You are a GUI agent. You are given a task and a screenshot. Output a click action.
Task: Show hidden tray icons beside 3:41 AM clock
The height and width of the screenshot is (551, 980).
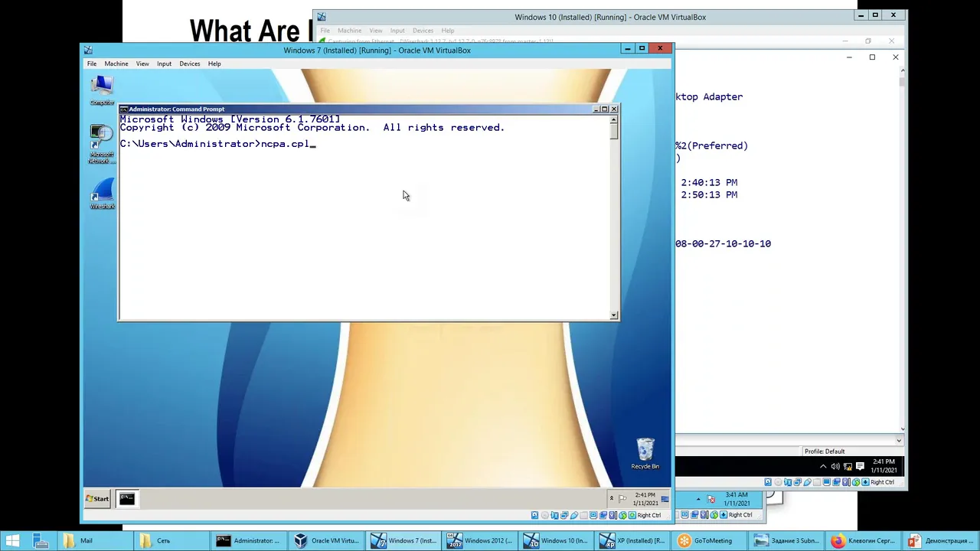coord(697,500)
